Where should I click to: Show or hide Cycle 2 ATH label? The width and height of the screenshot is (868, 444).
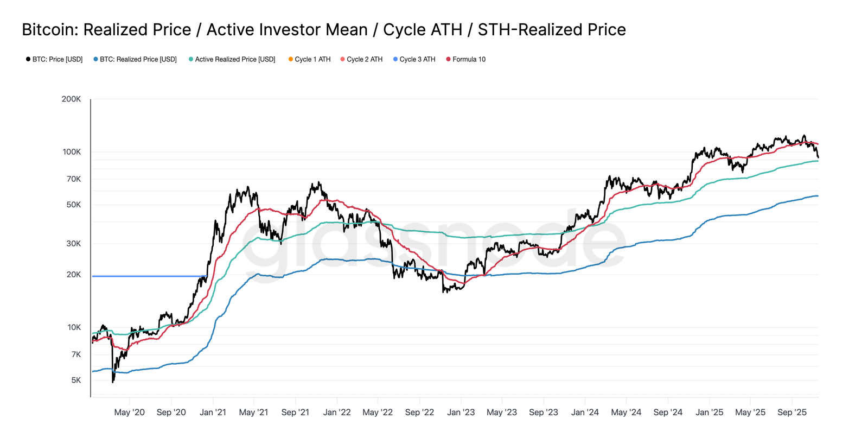pyautogui.click(x=365, y=59)
